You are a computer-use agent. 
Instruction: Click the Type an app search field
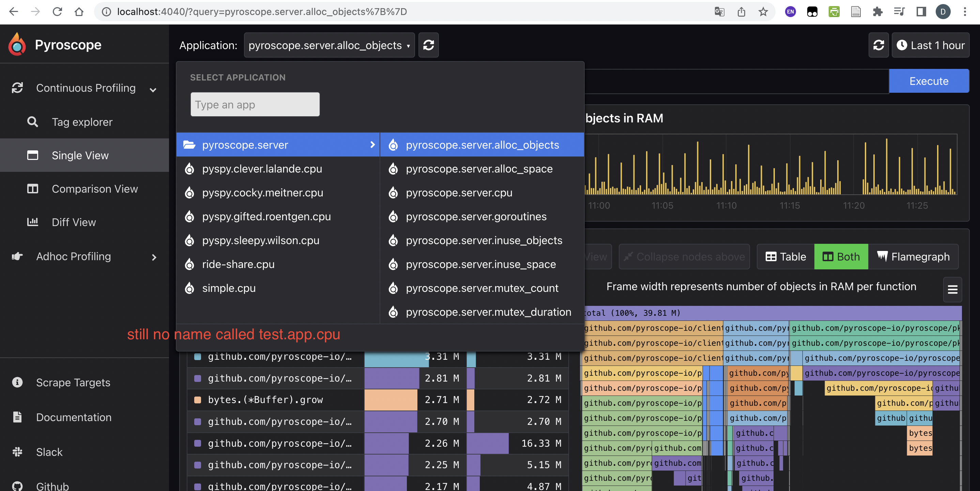[255, 104]
